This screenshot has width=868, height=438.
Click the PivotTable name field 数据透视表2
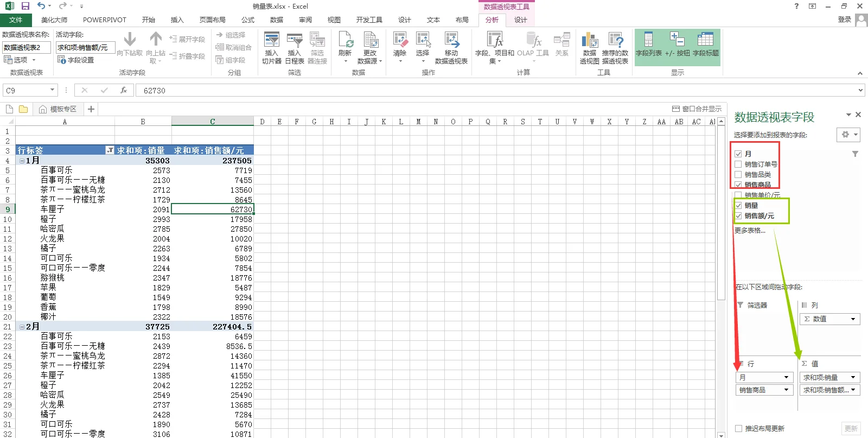click(27, 47)
